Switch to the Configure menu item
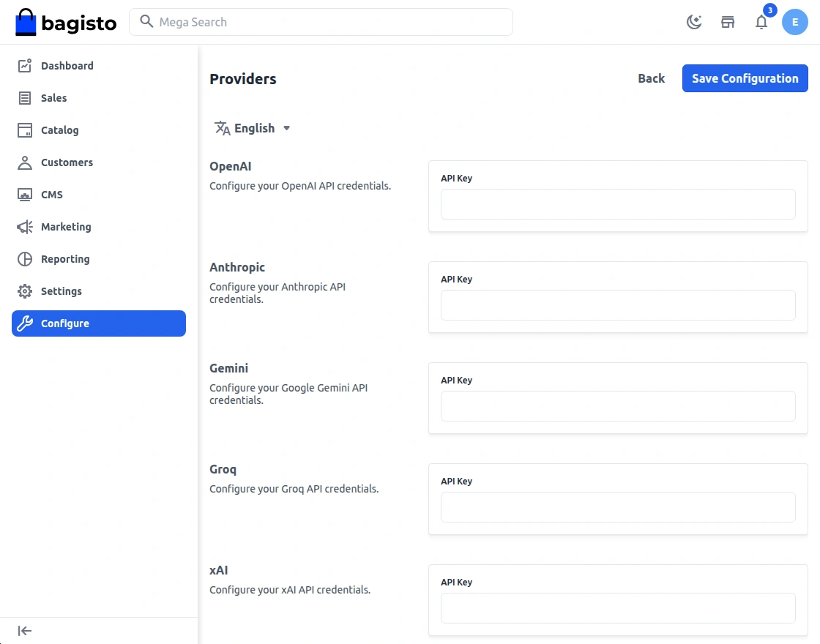Image resolution: width=820 pixels, height=644 pixels. pos(65,323)
